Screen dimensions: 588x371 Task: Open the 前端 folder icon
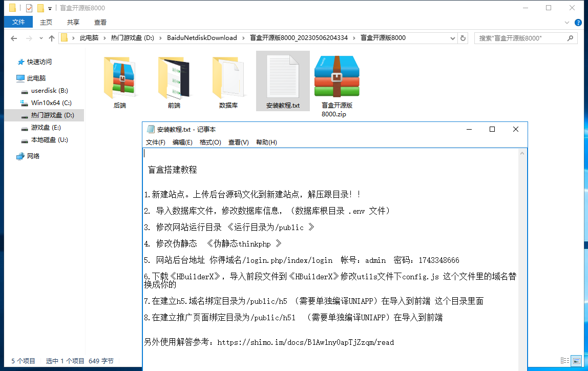click(174, 77)
